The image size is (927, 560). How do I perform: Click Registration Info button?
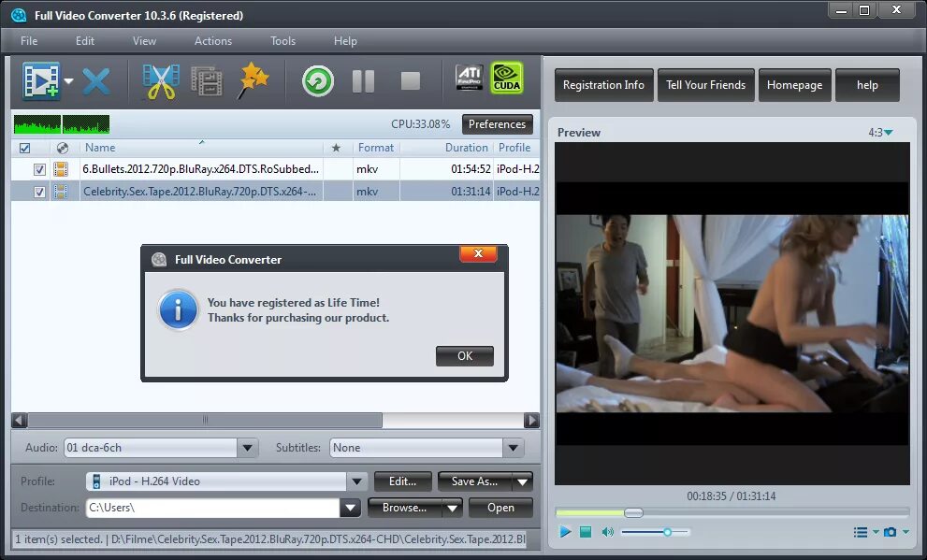(x=603, y=85)
